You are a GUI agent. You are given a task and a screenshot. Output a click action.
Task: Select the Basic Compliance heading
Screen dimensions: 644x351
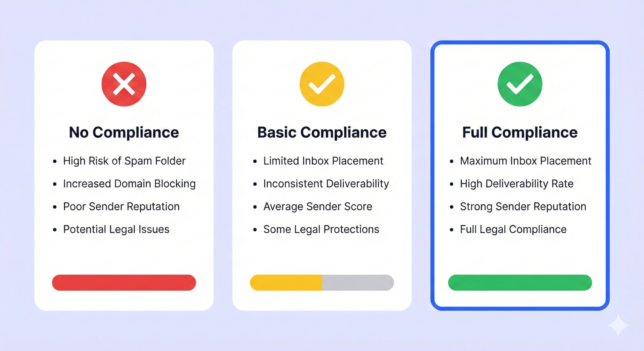pyautogui.click(x=322, y=132)
